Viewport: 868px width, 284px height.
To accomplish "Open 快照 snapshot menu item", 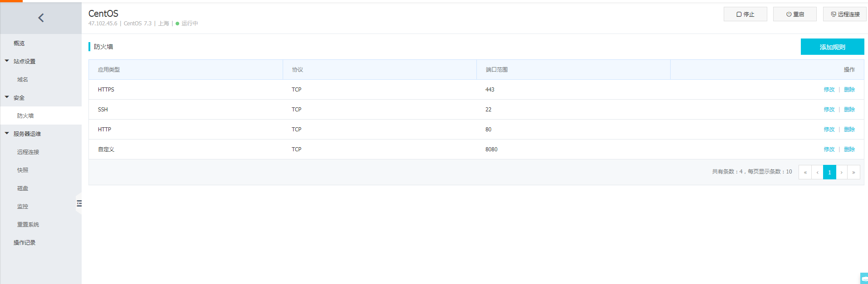I will tap(23, 170).
